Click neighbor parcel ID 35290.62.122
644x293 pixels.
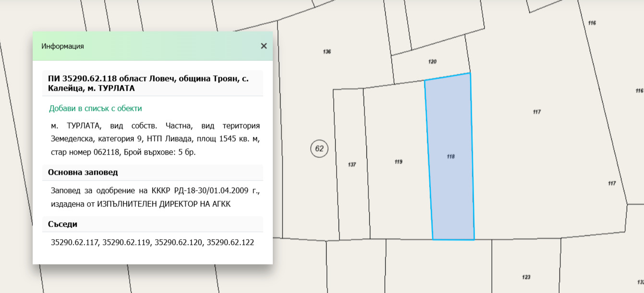tap(230, 243)
